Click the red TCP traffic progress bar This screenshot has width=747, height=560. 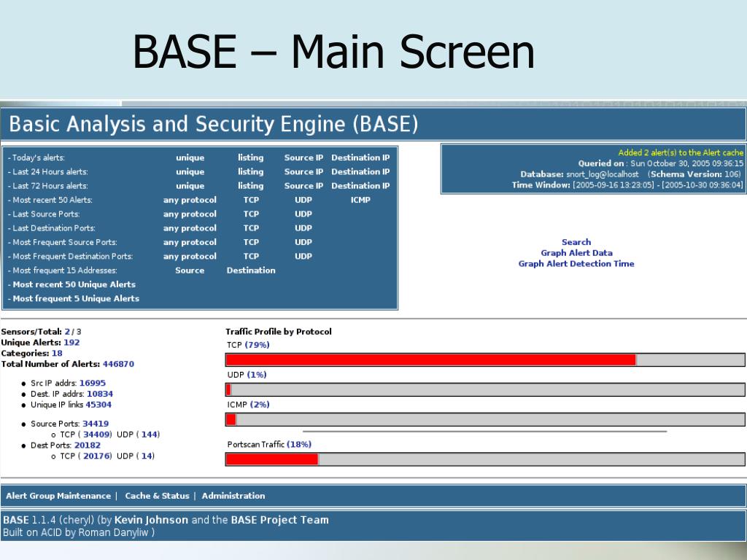tap(431, 359)
